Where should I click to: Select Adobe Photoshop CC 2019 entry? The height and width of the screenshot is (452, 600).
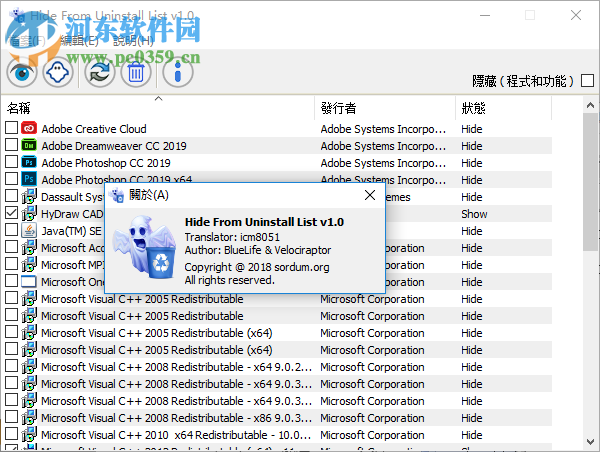pos(106,163)
